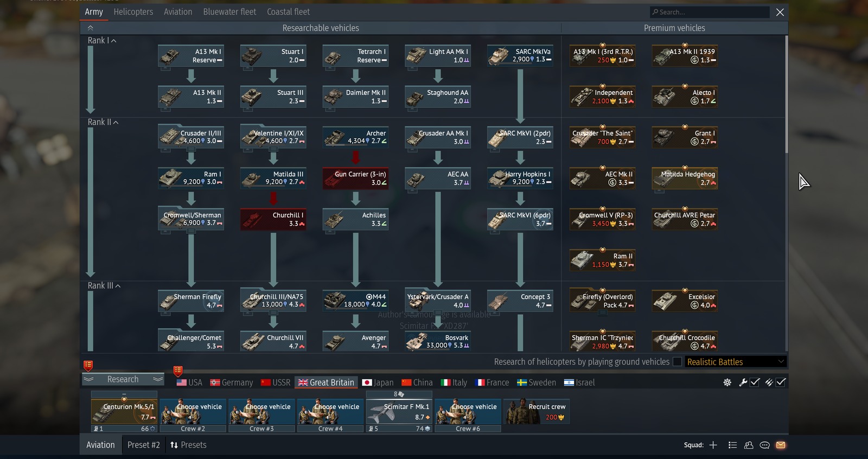Select the Gun Carrier (3-in) card
Screen dimensions: 868x459
pos(355,178)
